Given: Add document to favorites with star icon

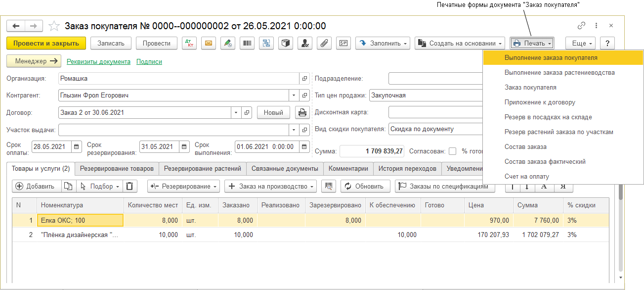Looking at the screenshot, I should (55, 26).
